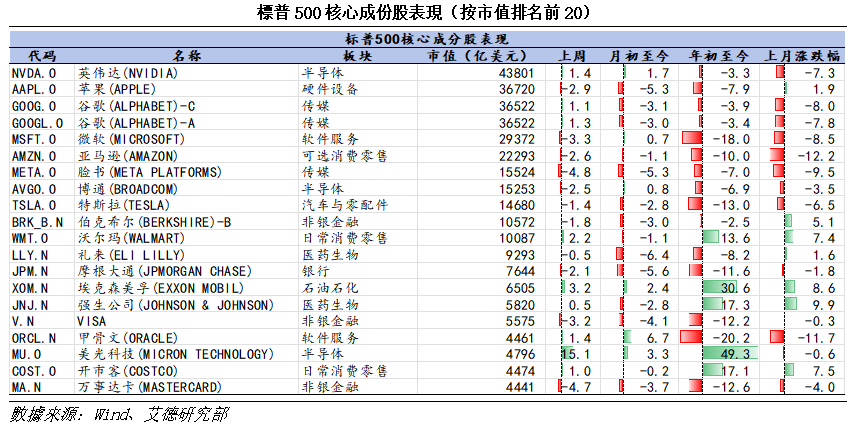This screenshot has height=426, width=851.
Task: Select ticker GOOG.O
Action: tap(34, 106)
